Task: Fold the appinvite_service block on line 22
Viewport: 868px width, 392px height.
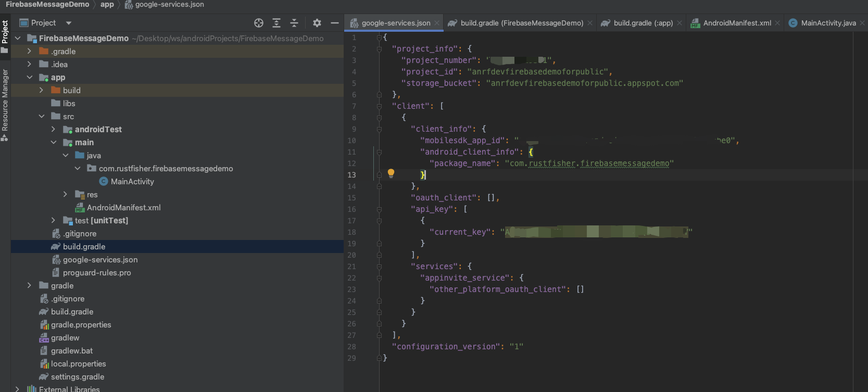Action: (379, 278)
